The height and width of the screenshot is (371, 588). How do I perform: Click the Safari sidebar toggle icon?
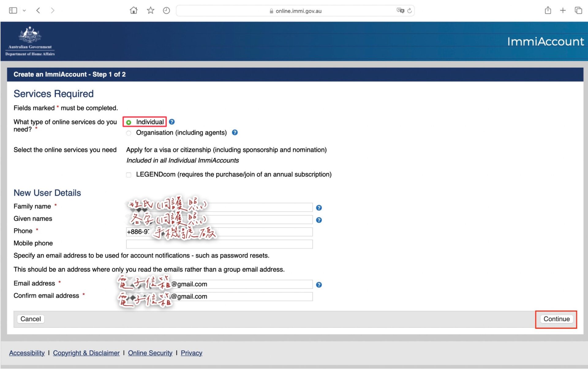tap(13, 10)
